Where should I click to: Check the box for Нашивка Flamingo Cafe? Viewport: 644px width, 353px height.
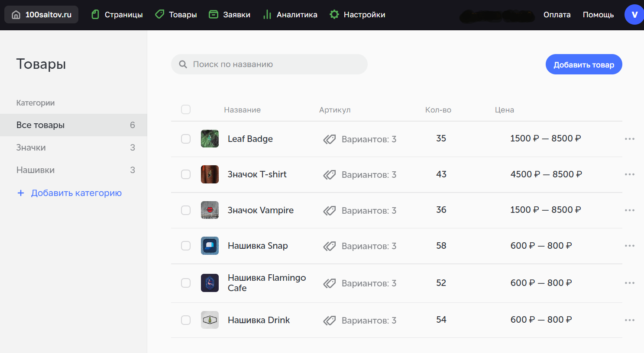coord(186,283)
